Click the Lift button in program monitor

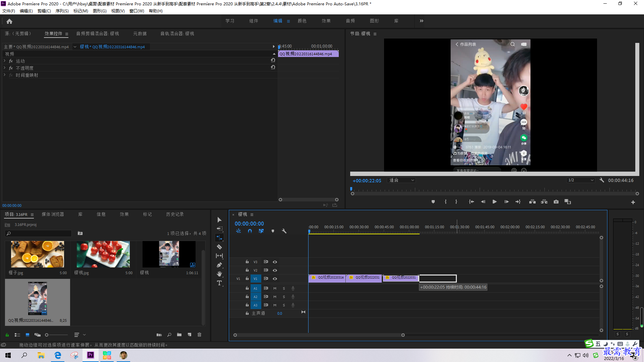(x=532, y=202)
